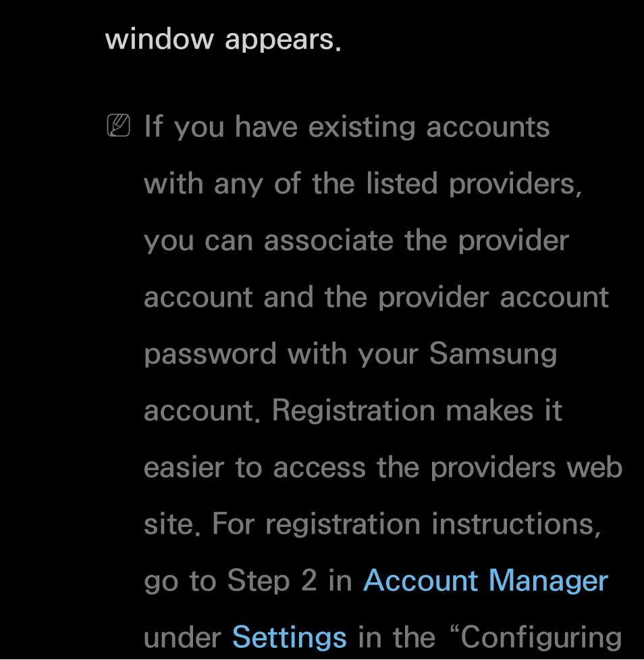
Task: Click the 'Step 2' text
Action: (272, 581)
